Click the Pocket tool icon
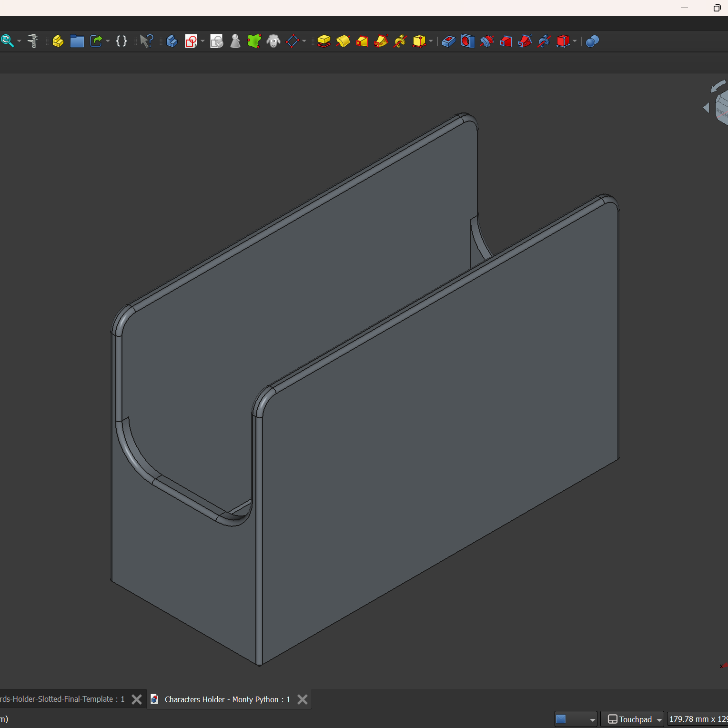The width and height of the screenshot is (728, 728). [448, 41]
